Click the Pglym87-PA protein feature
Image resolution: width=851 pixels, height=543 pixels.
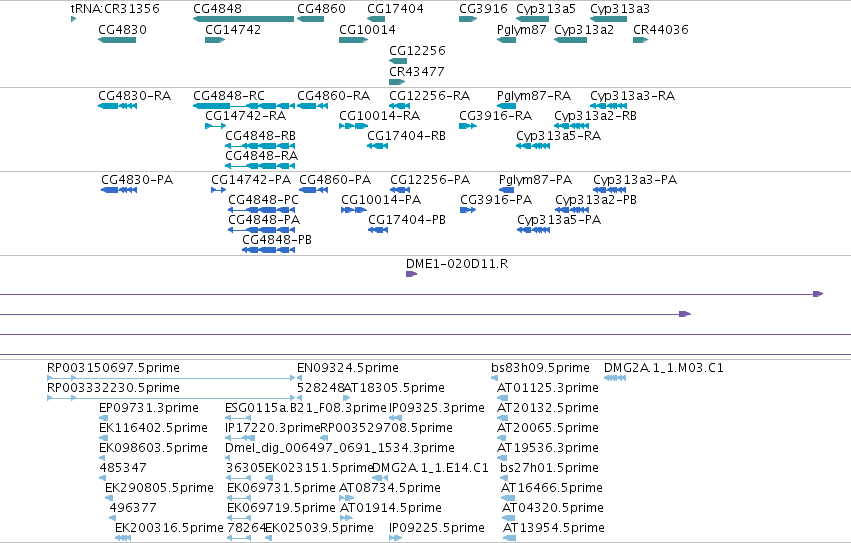pyautogui.click(x=506, y=190)
